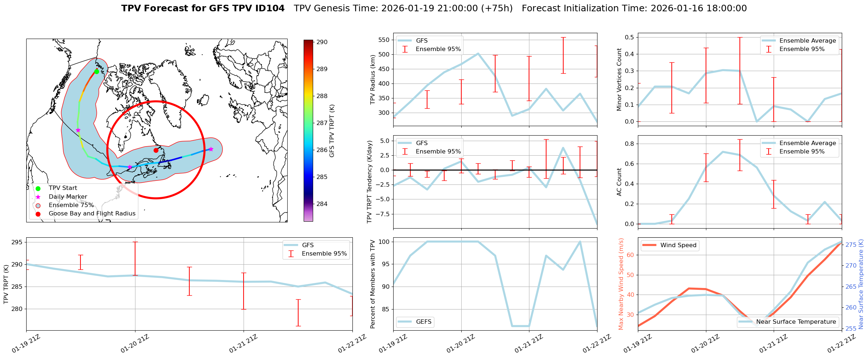Click the peak of the GFS TPV Radius line
This screenshot has height=358, width=868.
coord(478,54)
